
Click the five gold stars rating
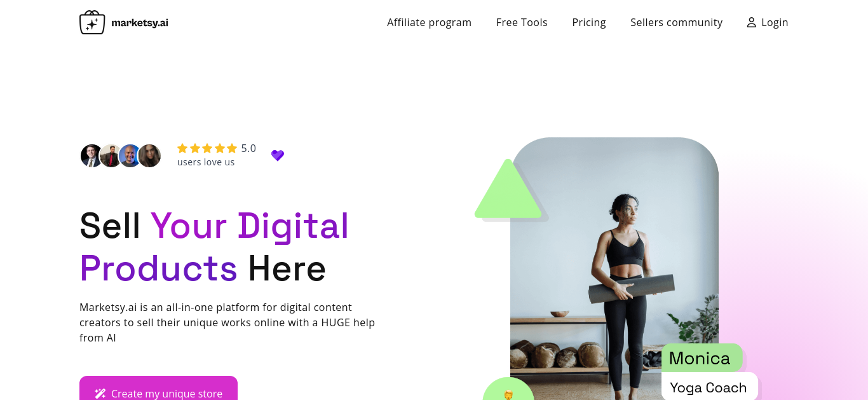tap(207, 148)
